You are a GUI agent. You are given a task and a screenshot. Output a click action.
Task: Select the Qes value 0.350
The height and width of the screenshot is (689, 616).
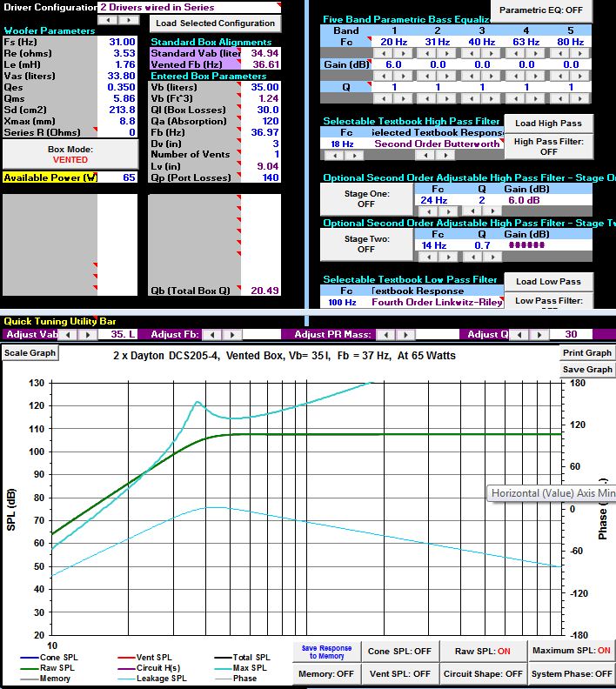coord(117,87)
